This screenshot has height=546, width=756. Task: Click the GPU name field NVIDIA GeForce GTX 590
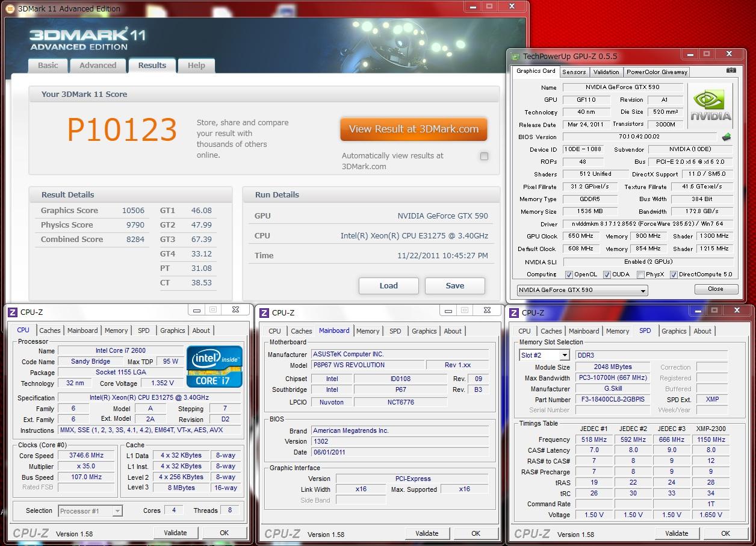click(622, 87)
